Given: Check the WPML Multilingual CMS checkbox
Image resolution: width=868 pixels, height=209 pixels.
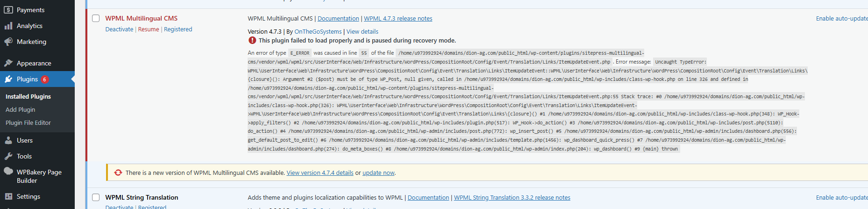Looking at the screenshot, I should tap(96, 18).
